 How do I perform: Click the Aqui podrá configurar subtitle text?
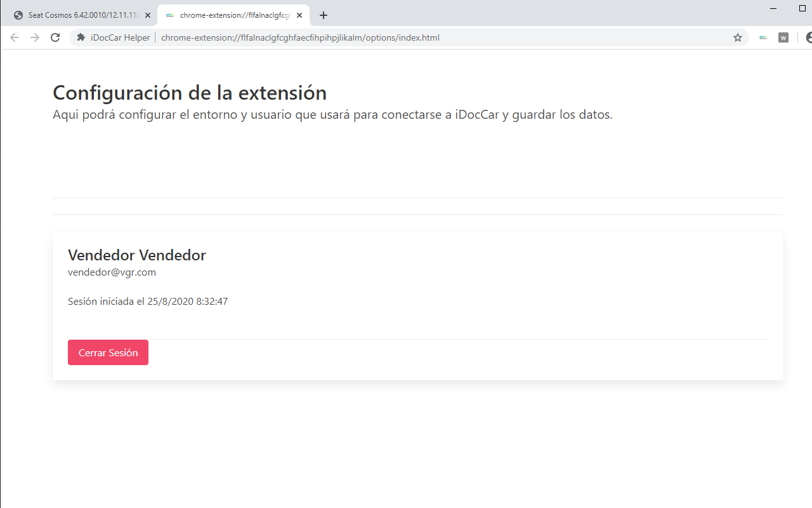pyautogui.click(x=332, y=115)
